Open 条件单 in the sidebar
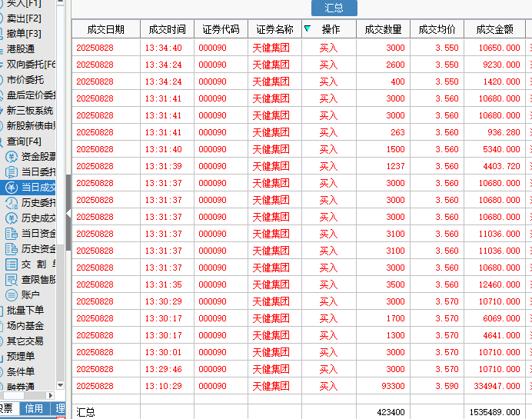The height and width of the screenshot is (419, 532). [20, 372]
